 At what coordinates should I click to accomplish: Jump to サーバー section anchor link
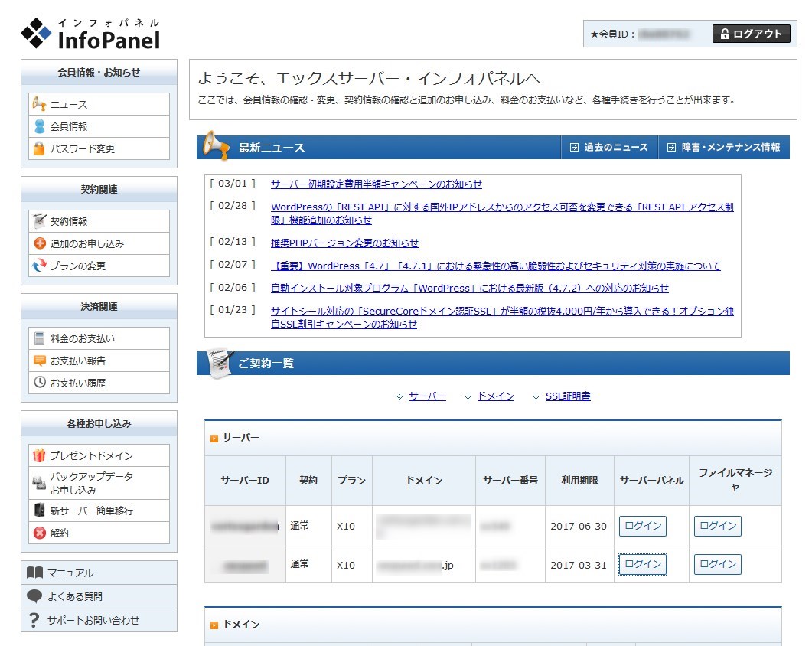(x=427, y=396)
